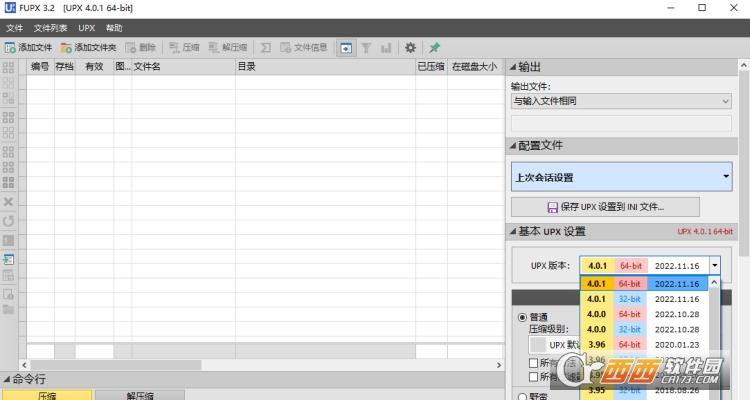Choose 4.0.0 64-bit 2022.10.28 in version list
750x400 pixels.
[644, 314]
